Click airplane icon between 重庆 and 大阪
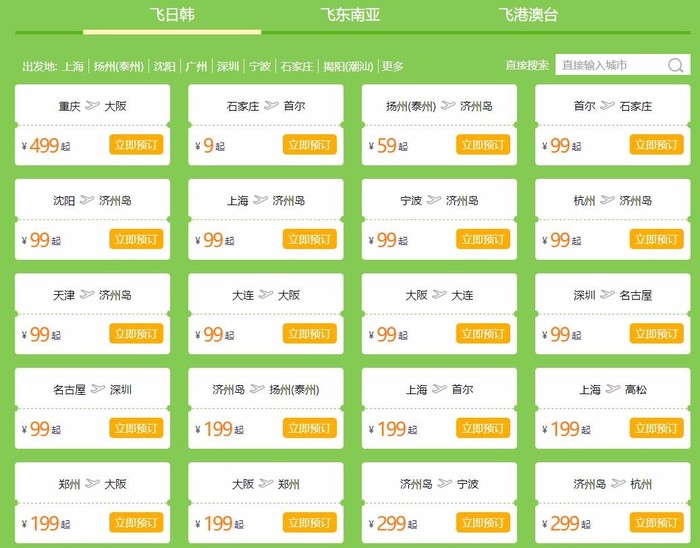The image size is (700, 548). click(94, 105)
